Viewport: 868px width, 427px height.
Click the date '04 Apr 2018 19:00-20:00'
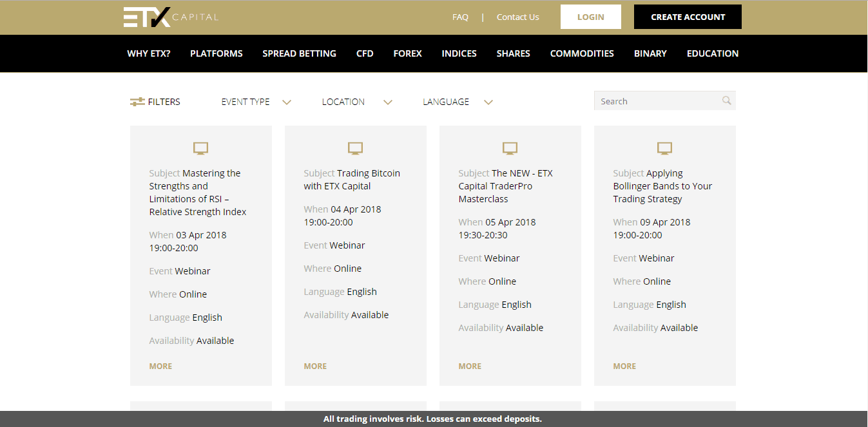click(343, 216)
